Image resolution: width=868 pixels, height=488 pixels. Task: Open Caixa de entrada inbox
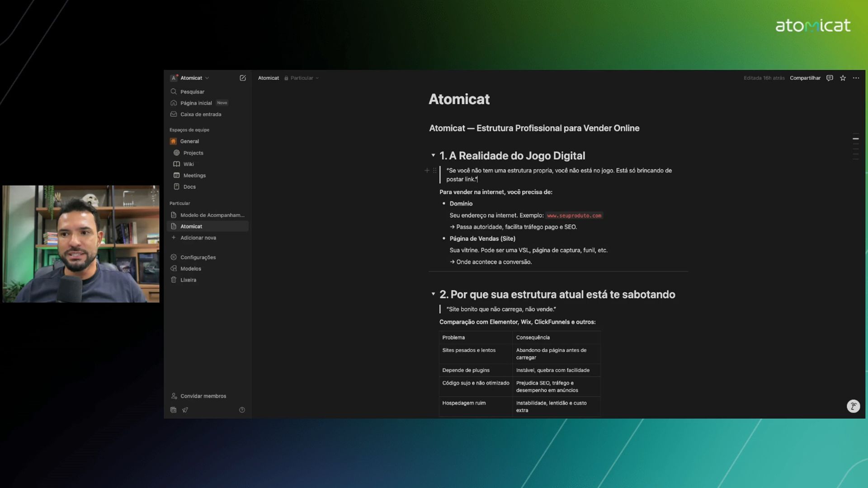tap(208, 114)
